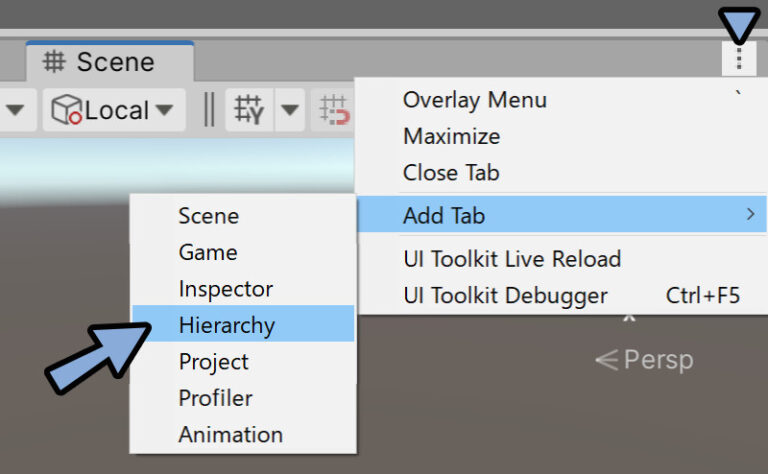
Task: Click the cube icon for Local handle rotation
Action: point(66,110)
